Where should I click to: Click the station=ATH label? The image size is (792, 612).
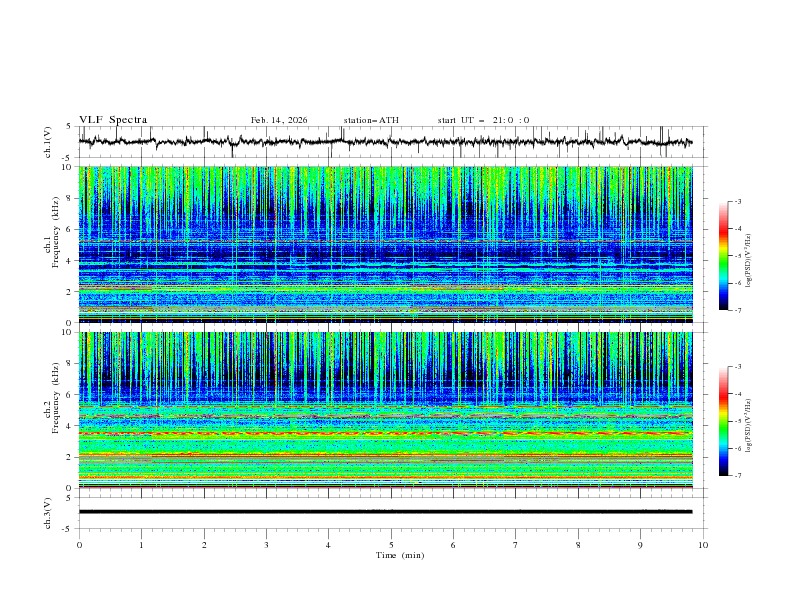click(x=371, y=120)
